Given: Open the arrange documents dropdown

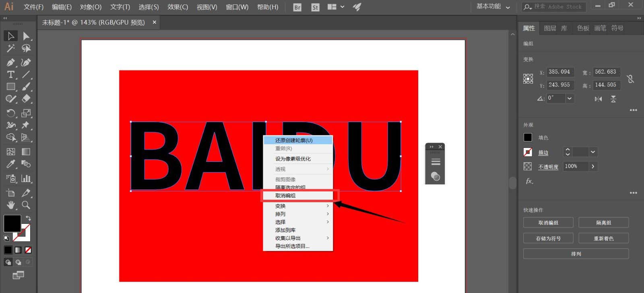Looking at the screenshot, I should [336, 7].
